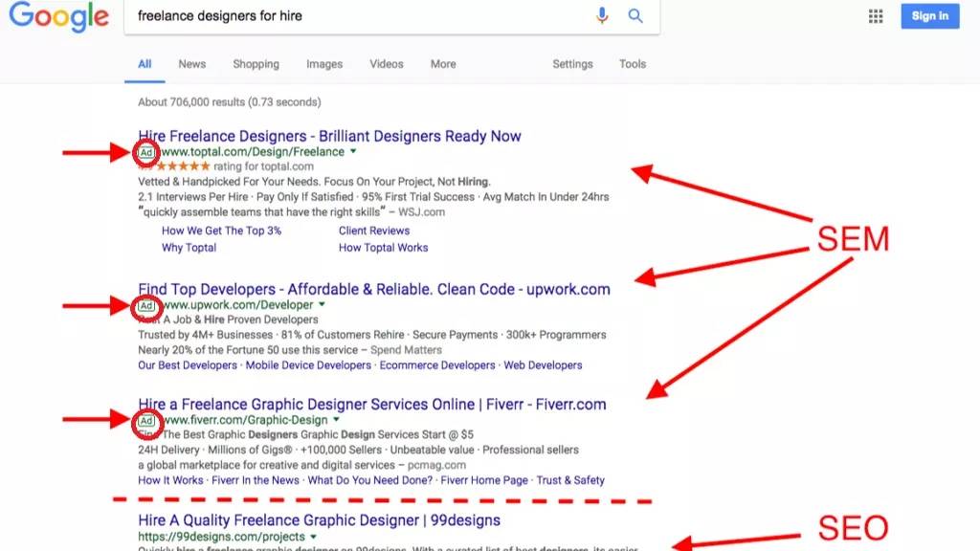Click the Ad badge beside toptal.com URL
Viewport: 980px width, 551px height.
click(x=146, y=152)
